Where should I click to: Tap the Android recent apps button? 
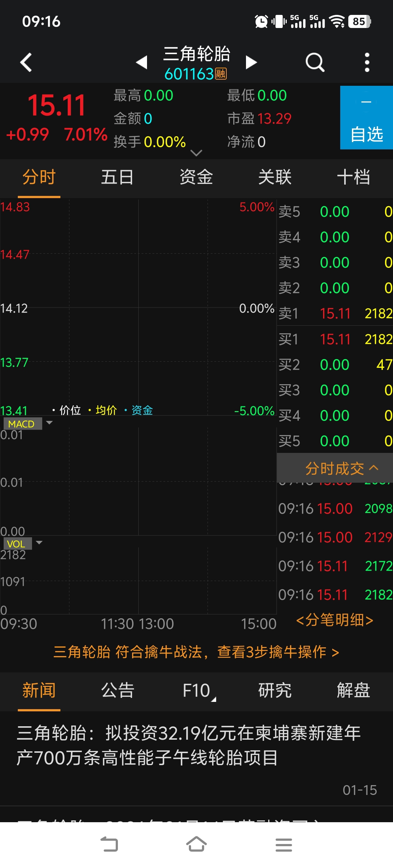coord(284,845)
